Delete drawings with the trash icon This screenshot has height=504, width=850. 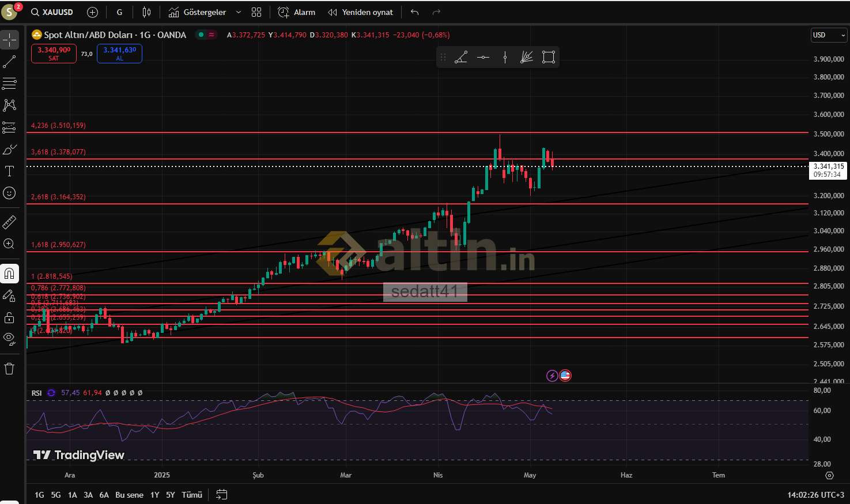tap(10, 369)
